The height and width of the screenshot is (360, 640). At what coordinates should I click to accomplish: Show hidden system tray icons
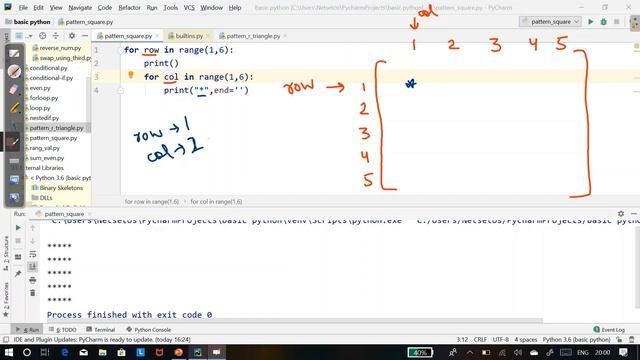click(470, 352)
